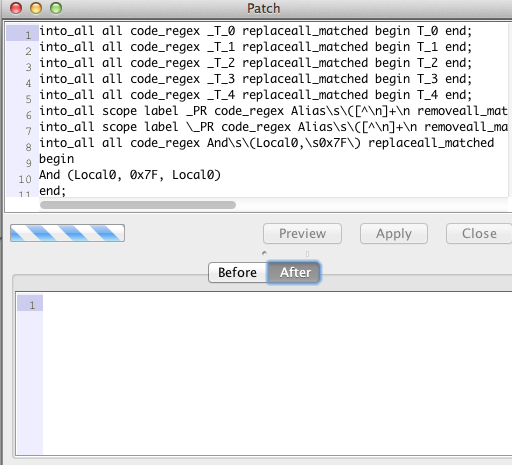Click the Close button

479,234
